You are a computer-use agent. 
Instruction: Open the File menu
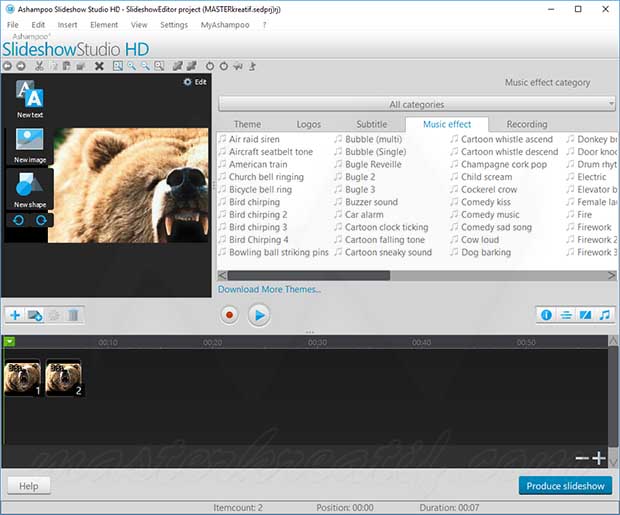click(x=13, y=25)
